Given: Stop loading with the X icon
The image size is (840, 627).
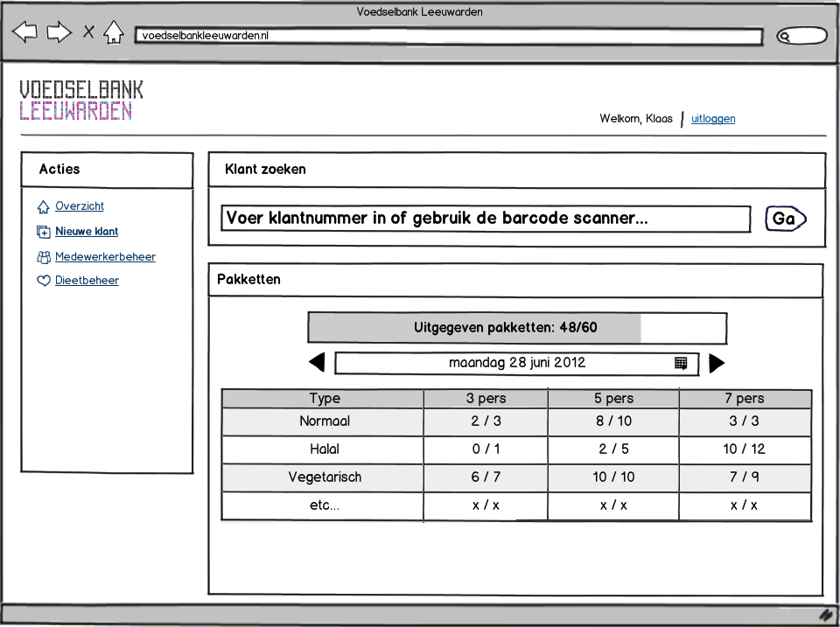Looking at the screenshot, I should click(x=88, y=32).
